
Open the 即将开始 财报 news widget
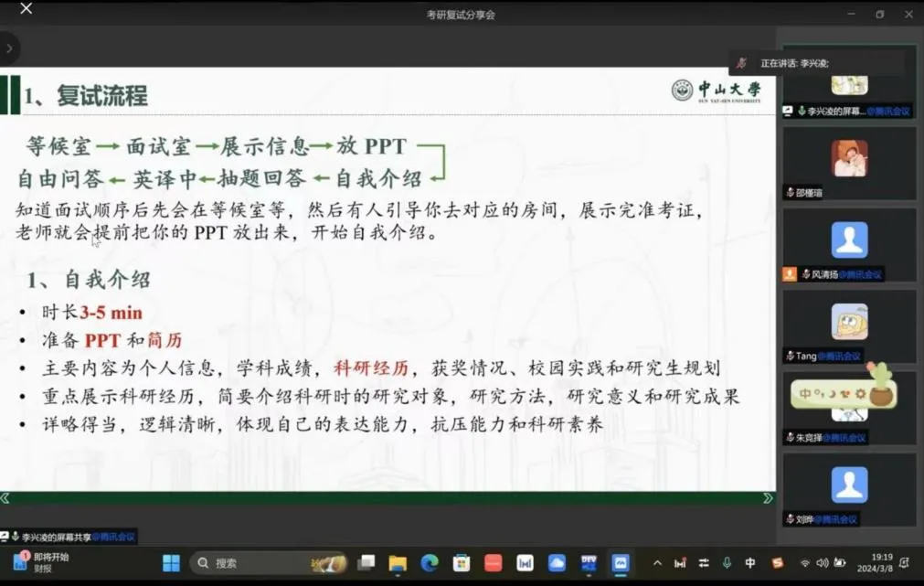(41, 562)
